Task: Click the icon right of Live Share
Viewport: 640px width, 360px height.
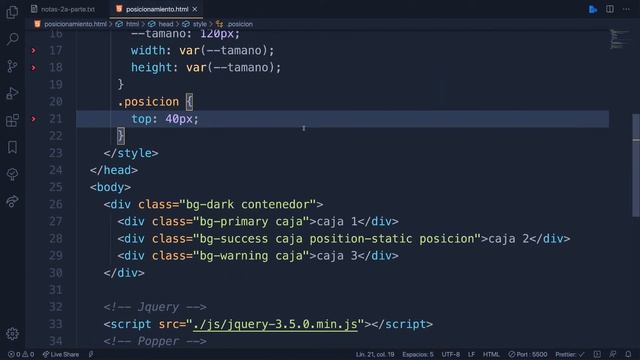Action: (91, 354)
